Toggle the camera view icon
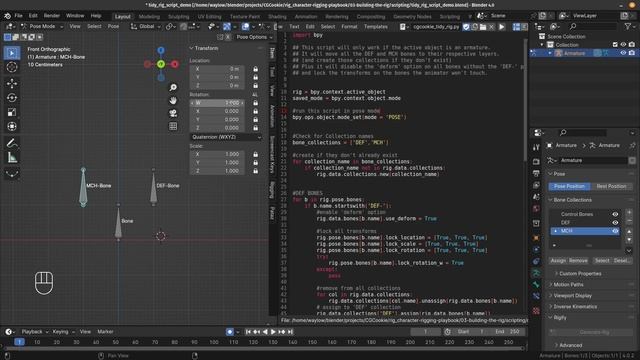This screenshot has height=360, width=640. (x=173, y=113)
